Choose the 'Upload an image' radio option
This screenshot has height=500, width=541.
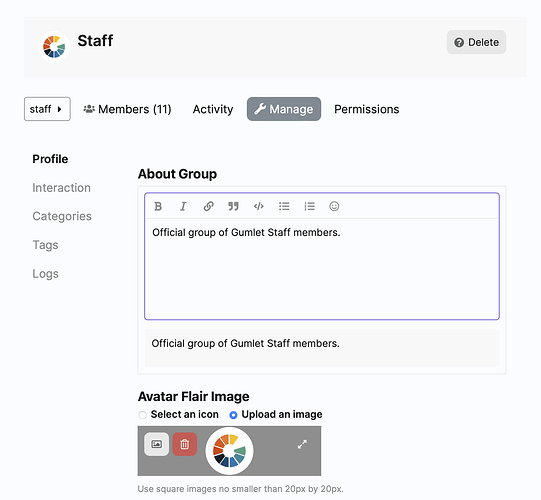[x=234, y=415]
